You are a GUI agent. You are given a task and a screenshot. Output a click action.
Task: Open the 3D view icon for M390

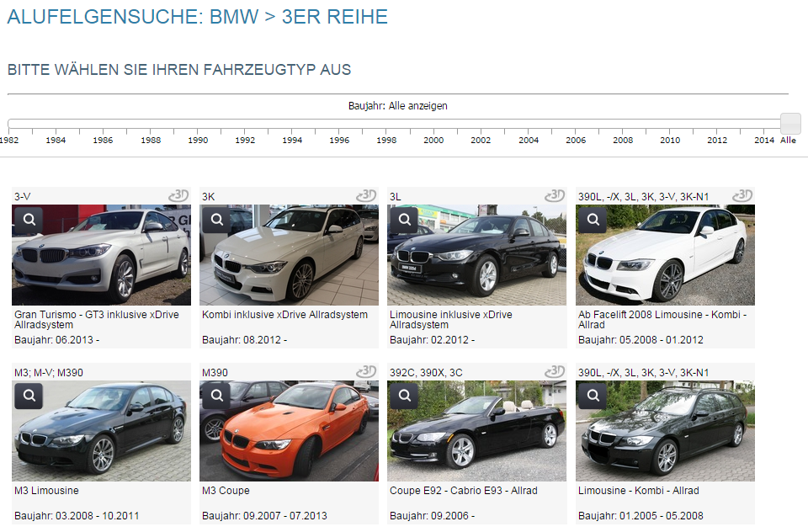[365, 372]
